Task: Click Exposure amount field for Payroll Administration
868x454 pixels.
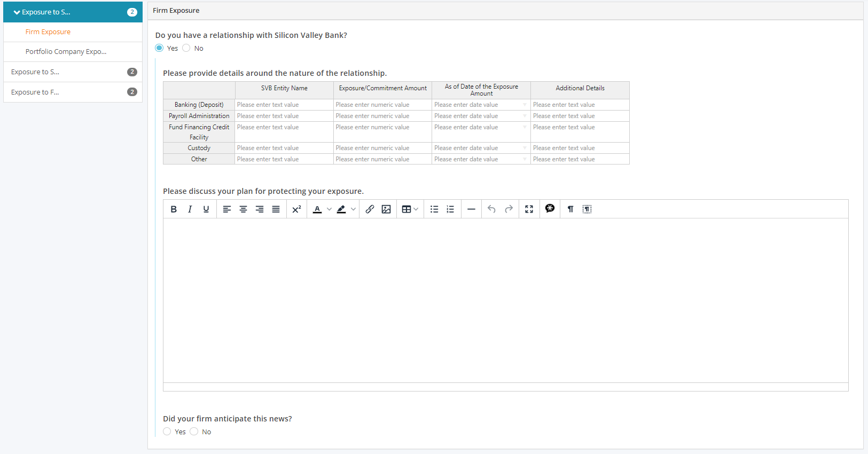Action: (383, 116)
